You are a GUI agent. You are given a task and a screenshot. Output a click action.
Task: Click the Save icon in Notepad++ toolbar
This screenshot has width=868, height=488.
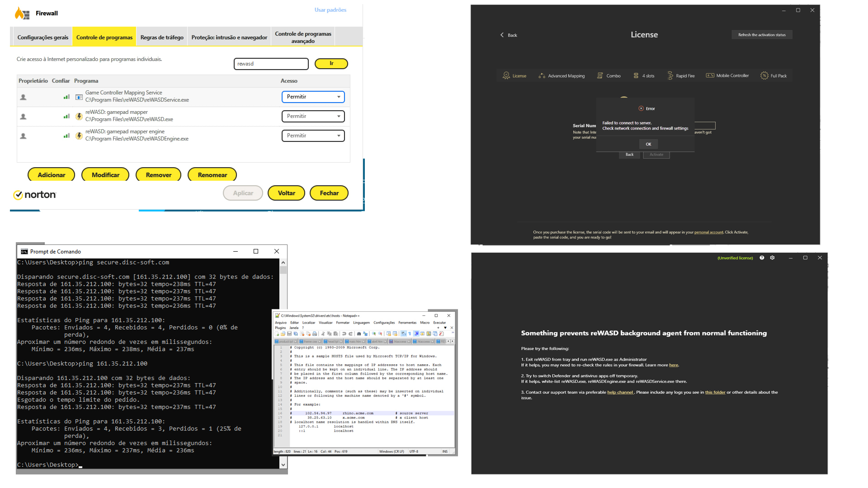pyautogui.click(x=289, y=334)
